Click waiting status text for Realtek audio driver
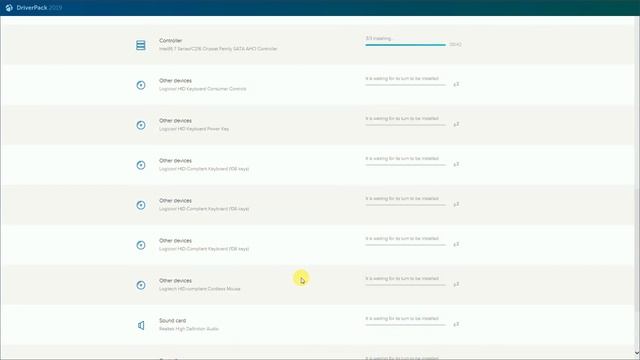Screen dimensions: 640x360 click(402, 318)
